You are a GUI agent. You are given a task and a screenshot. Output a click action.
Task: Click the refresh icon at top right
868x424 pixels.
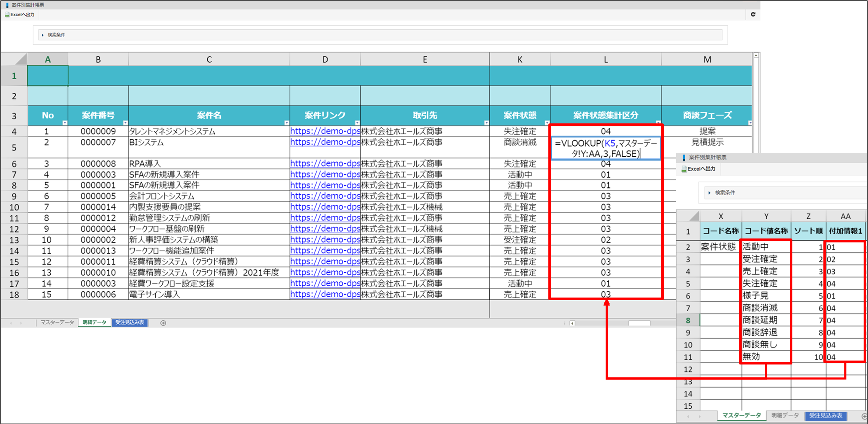pos(753,14)
